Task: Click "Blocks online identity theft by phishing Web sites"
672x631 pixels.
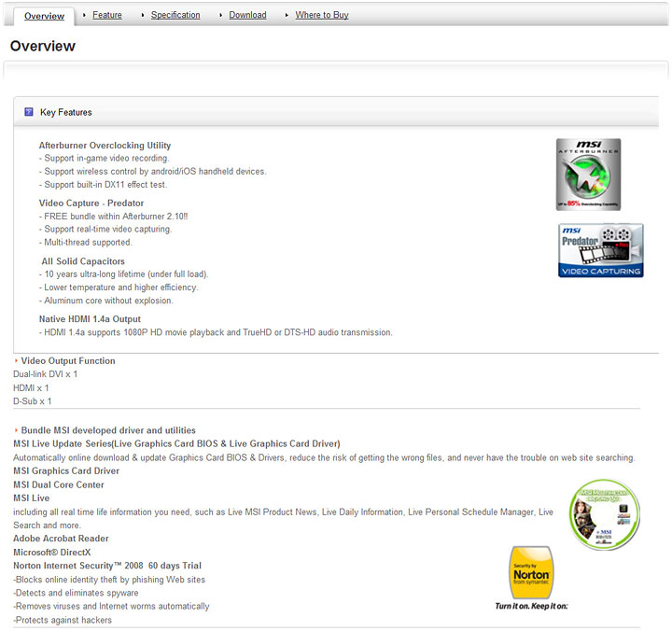Action: click(109, 580)
